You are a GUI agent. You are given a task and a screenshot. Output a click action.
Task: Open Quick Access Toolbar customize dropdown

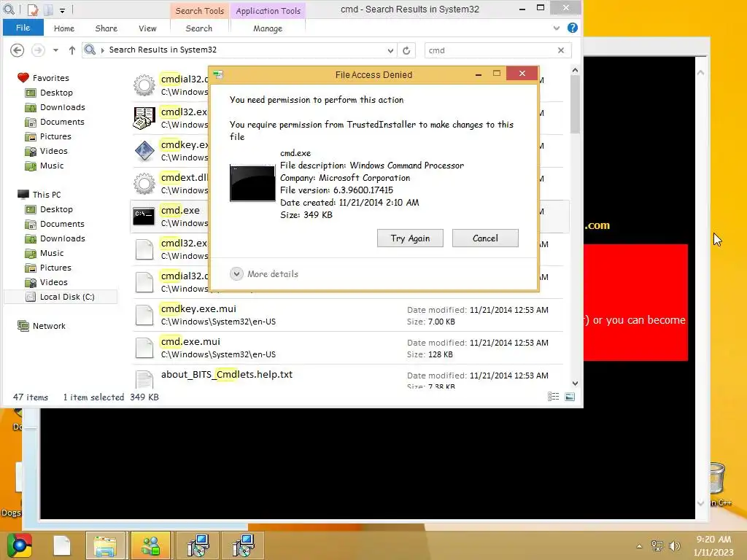tap(63, 9)
